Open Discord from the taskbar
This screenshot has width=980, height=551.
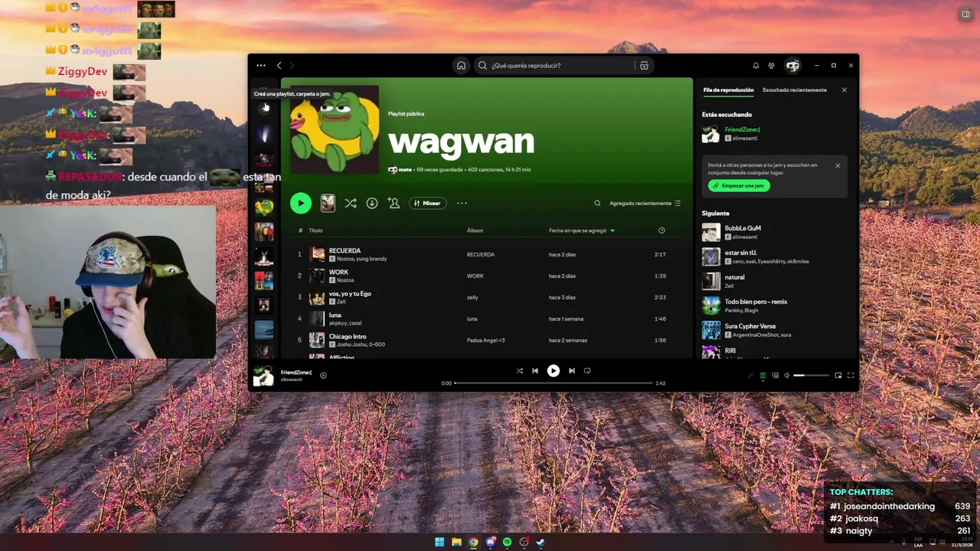click(x=490, y=542)
